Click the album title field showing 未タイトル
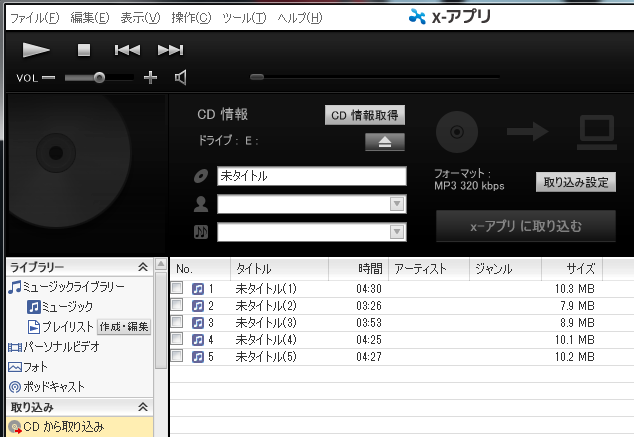634x437 pixels. [x=312, y=176]
